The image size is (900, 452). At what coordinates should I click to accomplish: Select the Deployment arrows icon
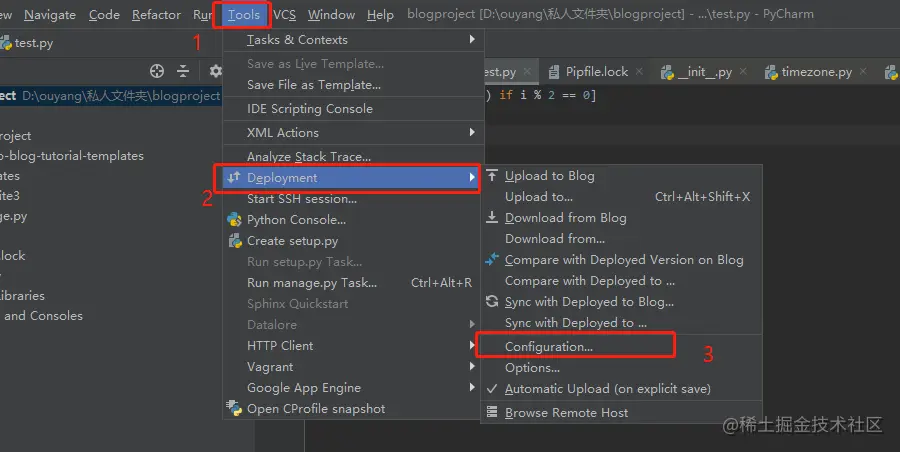[x=234, y=177]
